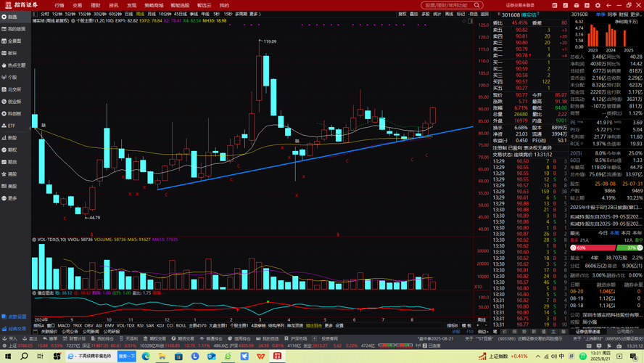Click the 统计 button above chart
The height and width of the screenshot is (363, 644).
click(x=437, y=14)
